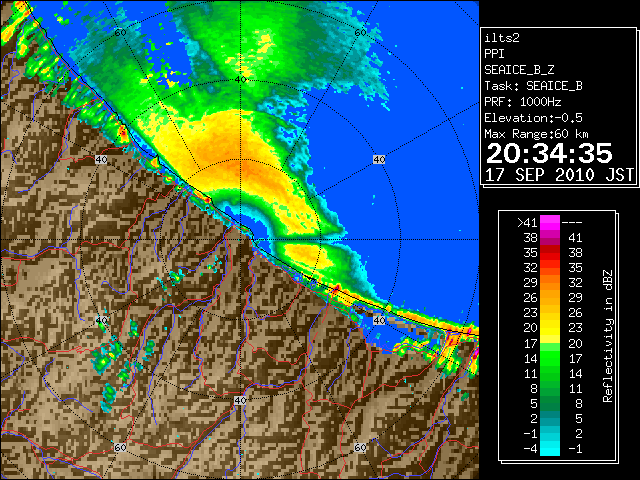Image resolution: width=640 pixels, height=480 pixels.
Task: Click the 'Reflectivity in dBZ' legend title
Action: coord(608,336)
